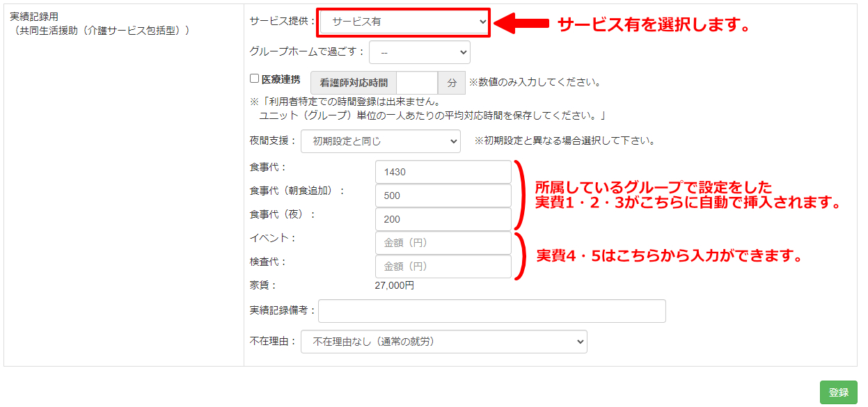This screenshot has height=407, width=868.
Task: Open the サービス提供 dropdown
Action: (404, 22)
